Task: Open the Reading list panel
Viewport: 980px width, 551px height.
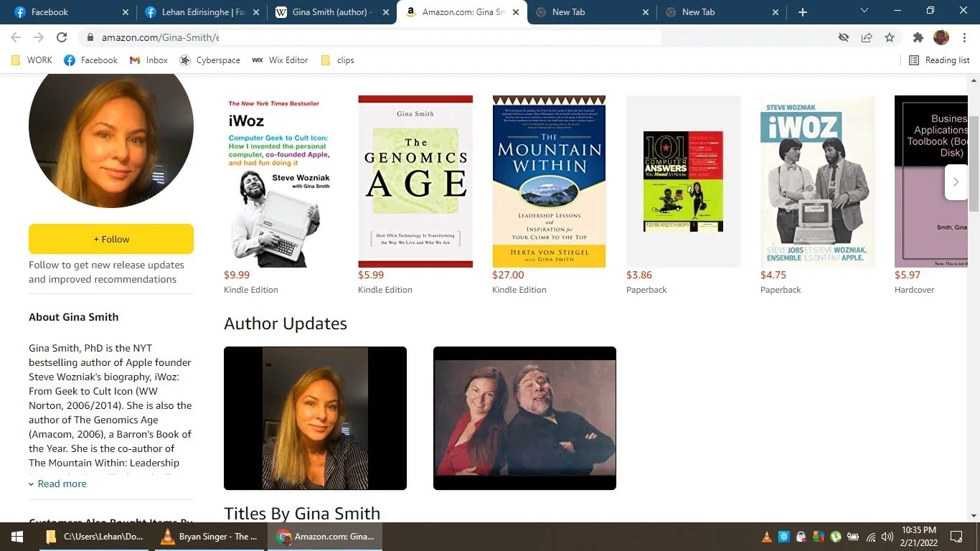Action: coord(939,60)
